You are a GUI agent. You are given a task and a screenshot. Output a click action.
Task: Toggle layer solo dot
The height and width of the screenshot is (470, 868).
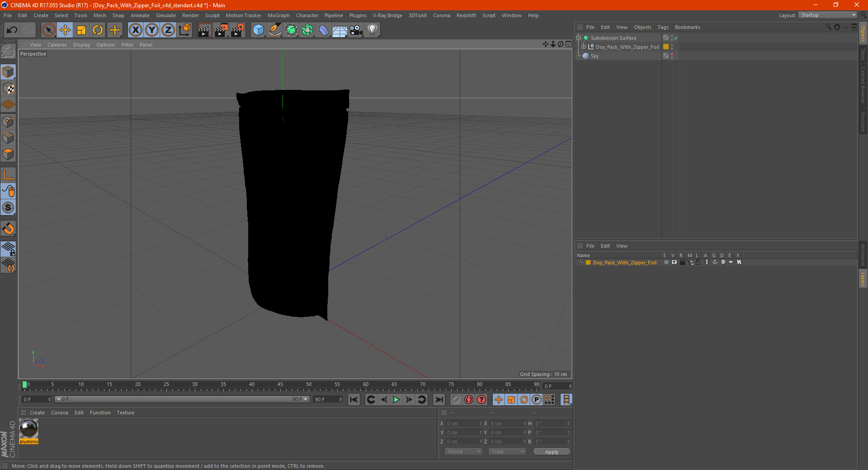coord(666,262)
